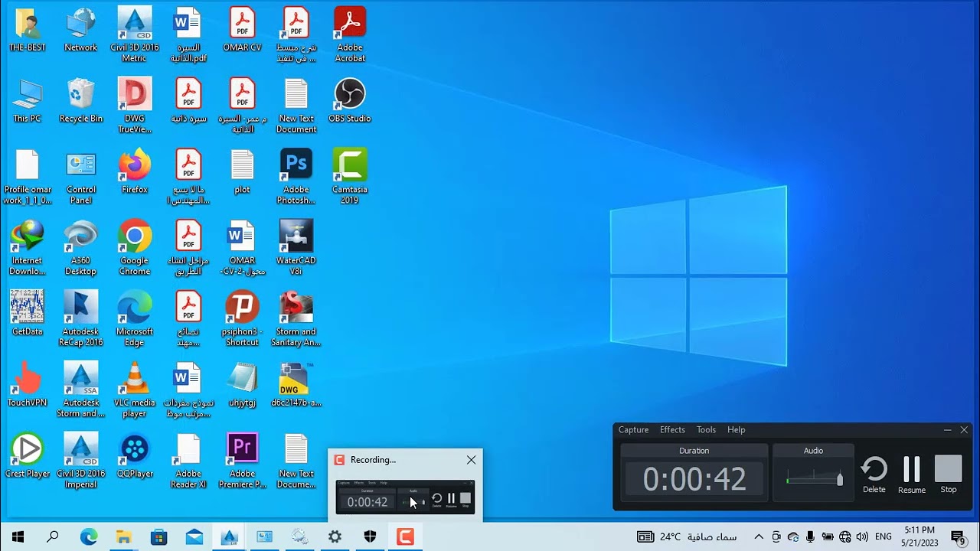Open the 5:11 PM clock and calendar

click(919, 537)
